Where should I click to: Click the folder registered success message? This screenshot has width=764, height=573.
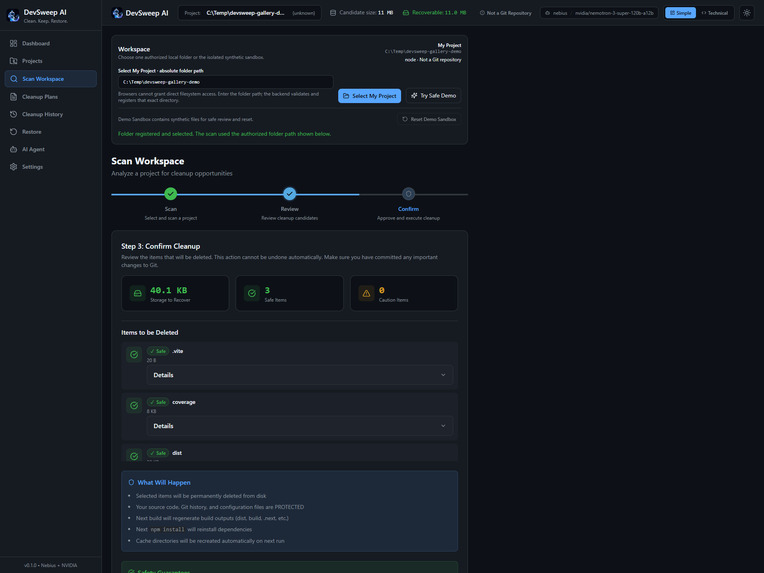pos(224,134)
